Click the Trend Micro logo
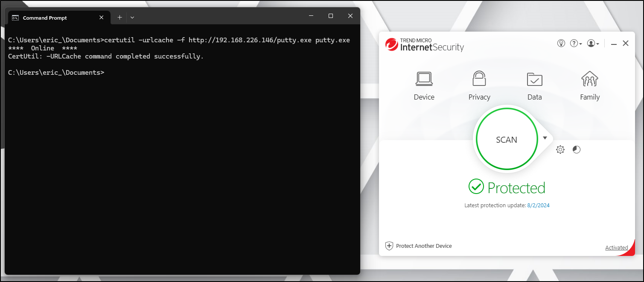 pos(392,44)
